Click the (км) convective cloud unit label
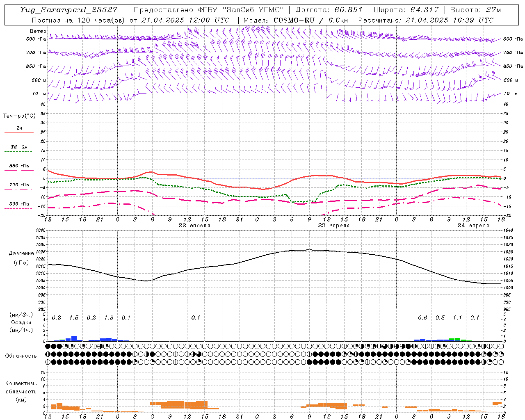The width and height of the screenshot is (525, 420). pyautogui.click(x=21, y=399)
